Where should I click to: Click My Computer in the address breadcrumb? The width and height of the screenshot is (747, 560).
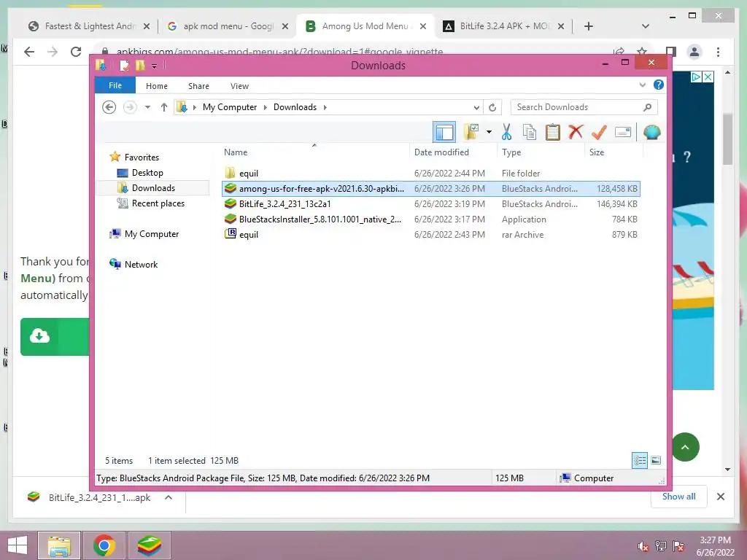coord(230,107)
